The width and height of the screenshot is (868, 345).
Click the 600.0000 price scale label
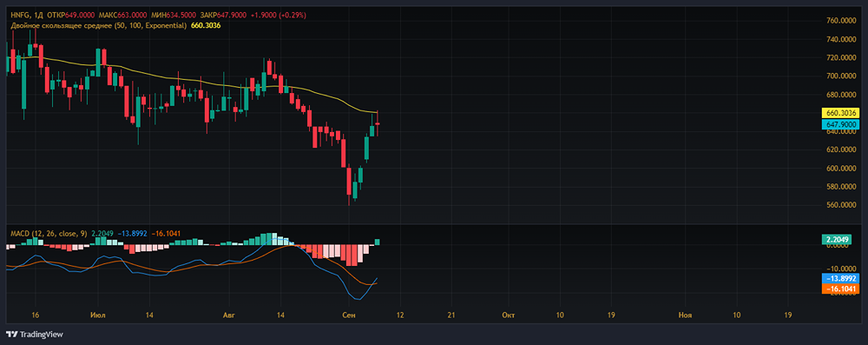click(842, 168)
